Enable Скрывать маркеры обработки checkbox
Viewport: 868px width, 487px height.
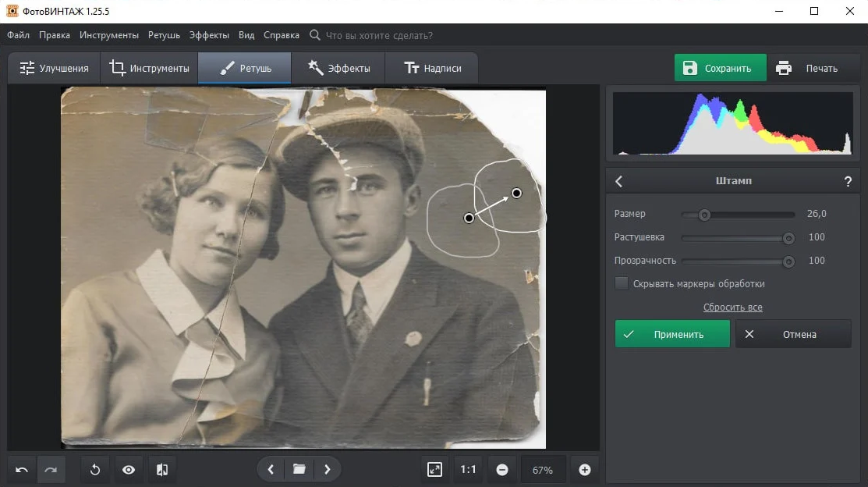click(x=622, y=283)
